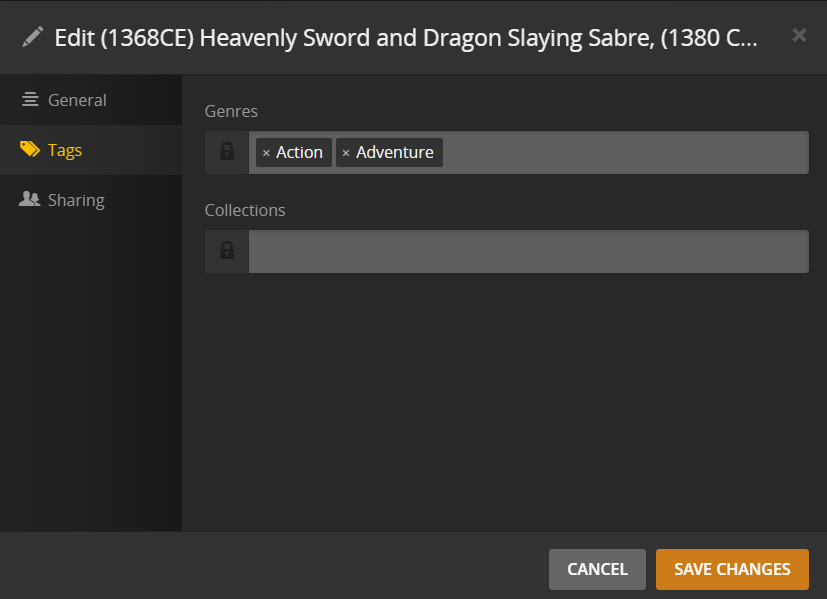Switch to the General tab

pyautogui.click(x=77, y=100)
